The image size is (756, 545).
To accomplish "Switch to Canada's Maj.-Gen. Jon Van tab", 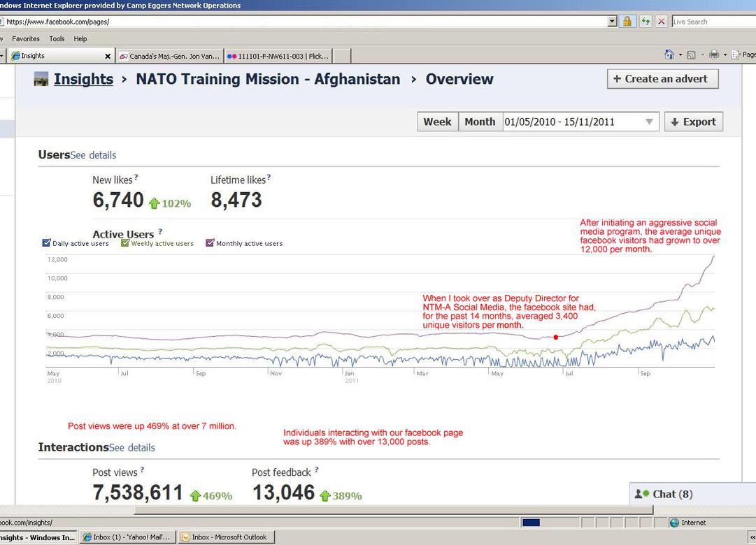I will pyautogui.click(x=170, y=57).
